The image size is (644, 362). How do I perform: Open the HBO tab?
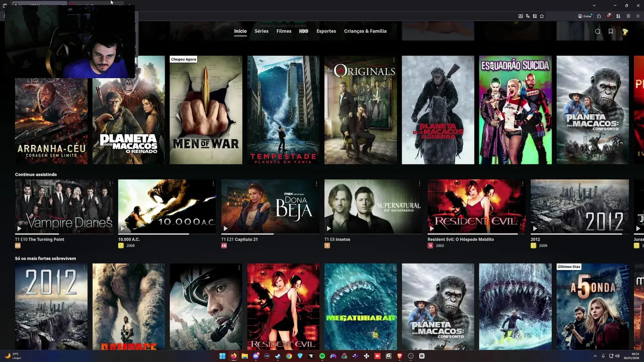click(x=303, y=31)
